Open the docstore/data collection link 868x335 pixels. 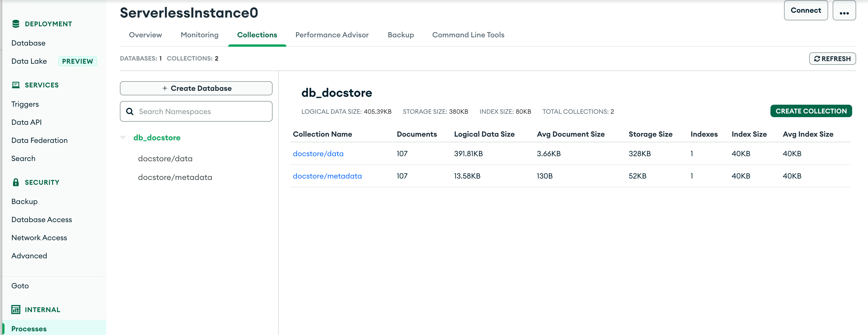coord(318,154)
